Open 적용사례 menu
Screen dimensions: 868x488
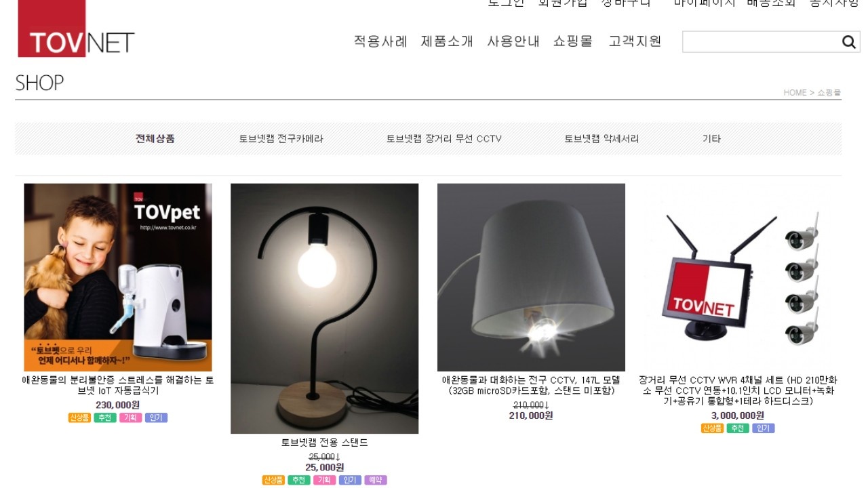click(x=380, y=41)
